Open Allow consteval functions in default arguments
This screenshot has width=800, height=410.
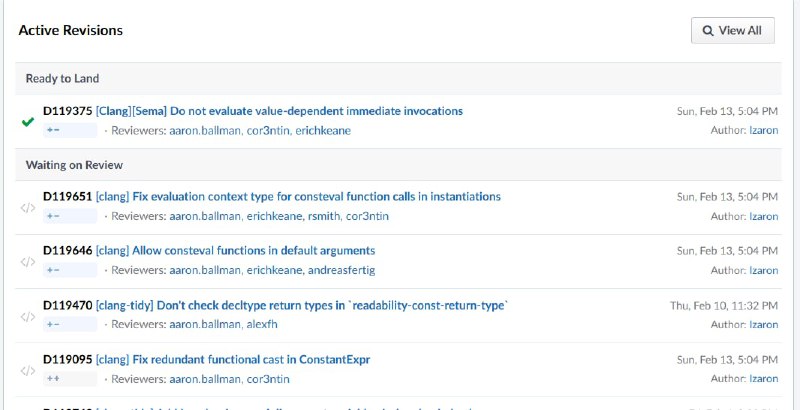235,250
